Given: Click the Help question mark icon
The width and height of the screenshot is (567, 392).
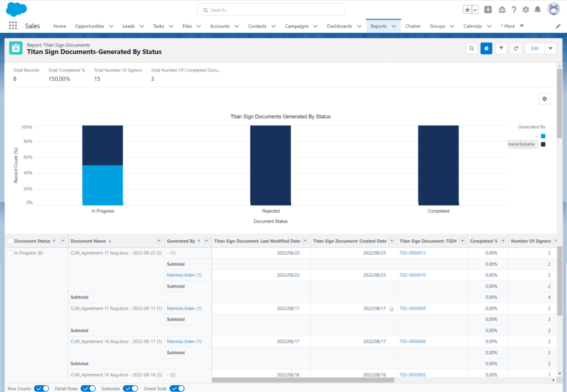Looking at the screenshot, I should [514, 9].
